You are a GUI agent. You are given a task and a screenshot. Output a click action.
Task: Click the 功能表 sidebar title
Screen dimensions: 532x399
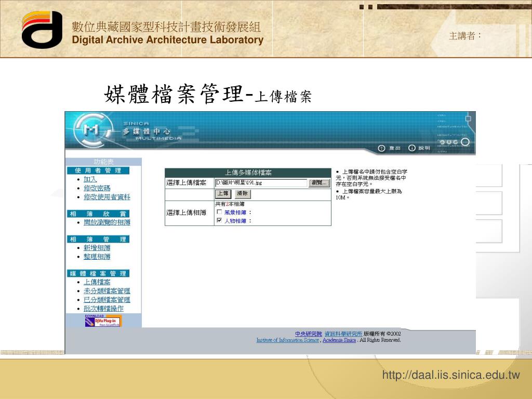103,162
